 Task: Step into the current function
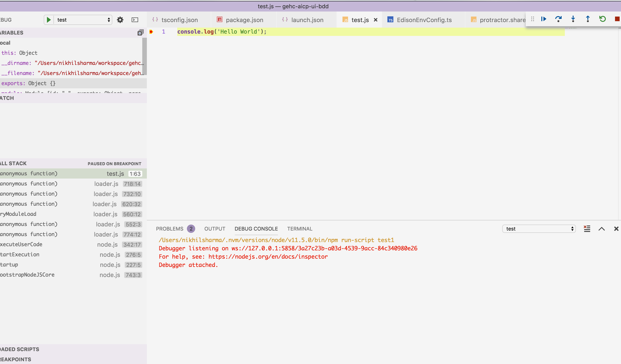point(573,19)
